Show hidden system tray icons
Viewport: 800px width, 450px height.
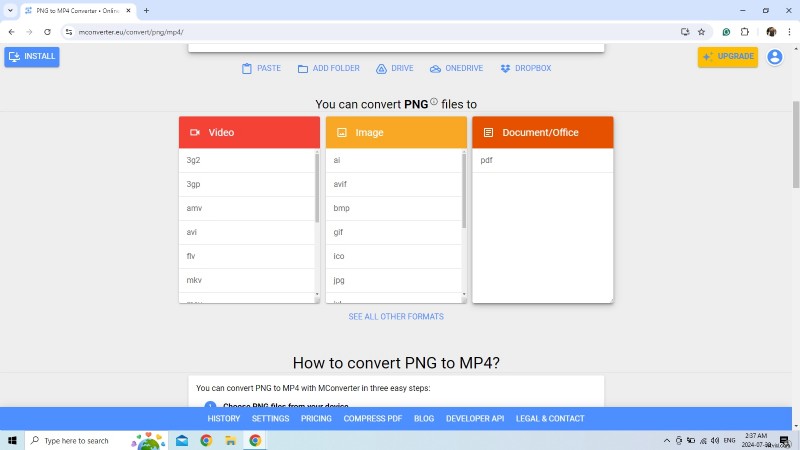(x=667, y=440)
